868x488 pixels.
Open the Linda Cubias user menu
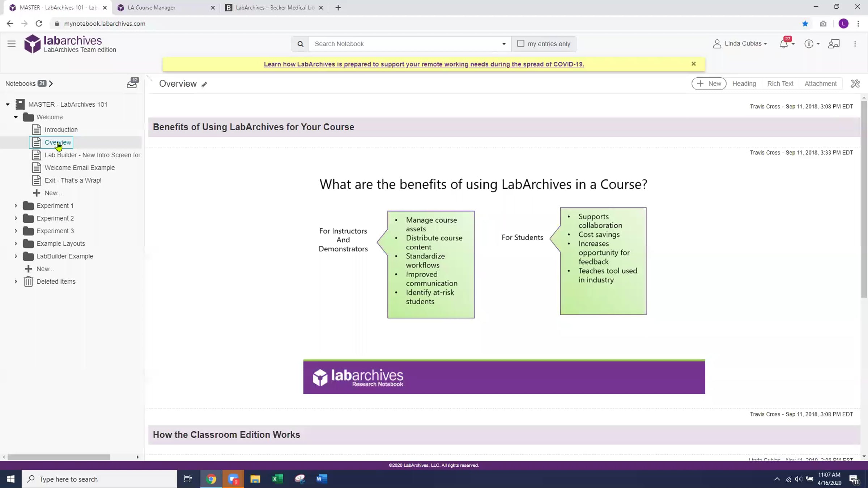[740, 44]
